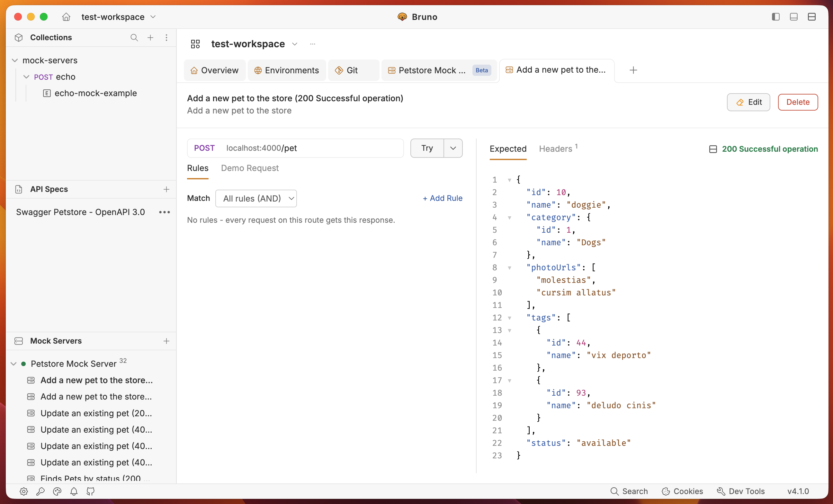Open Collections more options menu

(166, 38)
